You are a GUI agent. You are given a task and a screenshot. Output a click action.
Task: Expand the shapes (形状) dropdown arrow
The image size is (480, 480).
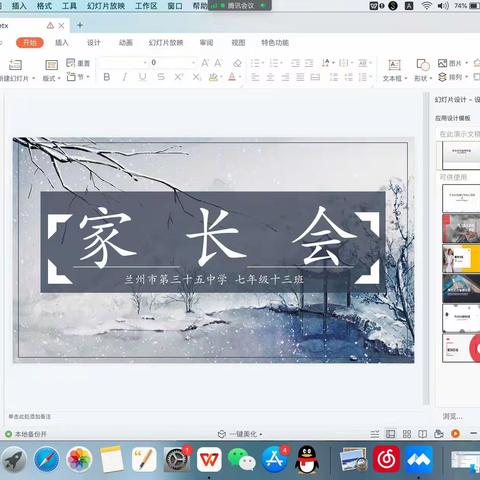pyautogui.click(x=431, y=79)
